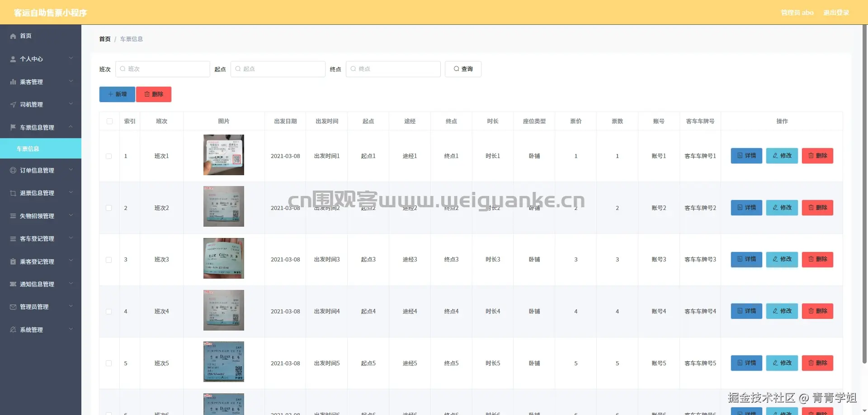Expand the 个人中心 submenu arrow
Image resolution: width=868 pixels, height=415 pixels.
tap(71, 59)
